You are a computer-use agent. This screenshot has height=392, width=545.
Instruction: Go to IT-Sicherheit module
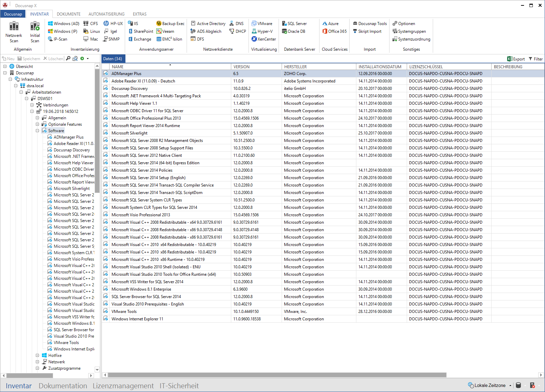pyautogui.click(x=179, y=386)
